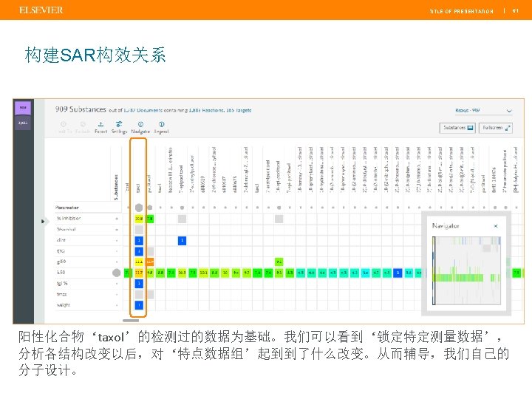Select the purple 909 sidebar tab

23,108
